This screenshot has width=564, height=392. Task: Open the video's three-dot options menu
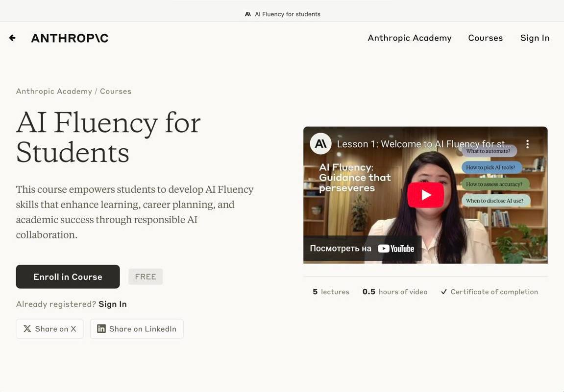tap(527, 144)
